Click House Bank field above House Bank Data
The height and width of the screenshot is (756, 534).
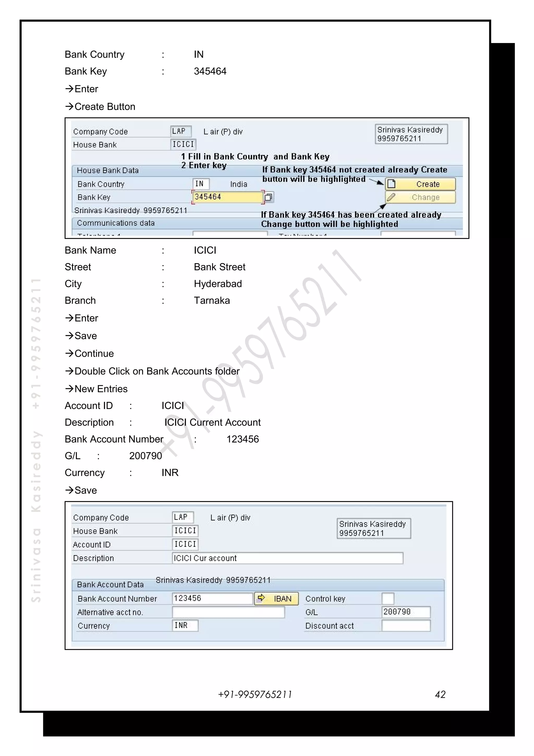pos(183,144)
